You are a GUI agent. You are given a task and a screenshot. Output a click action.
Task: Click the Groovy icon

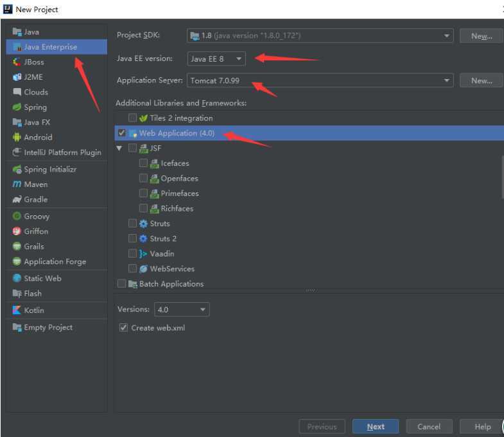(x=17, y=216)
